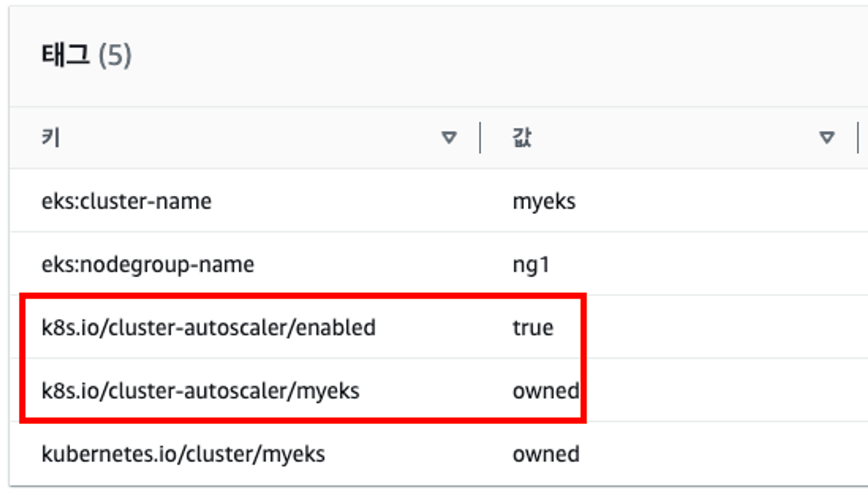This screenshot has height=498, width=868.
Task: Click owned value for kubernetes.io/cluster/myeks
Action: (x=546, y=454)
